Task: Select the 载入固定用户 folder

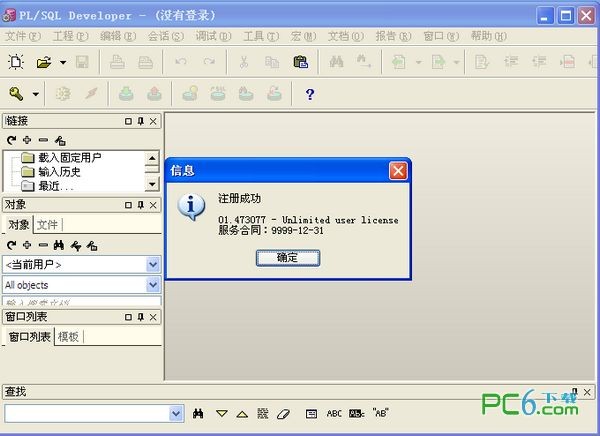Action: [62, 157]
